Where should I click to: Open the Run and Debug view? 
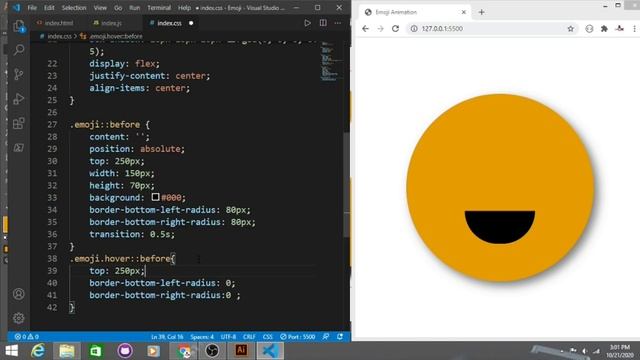pos(19,99)
